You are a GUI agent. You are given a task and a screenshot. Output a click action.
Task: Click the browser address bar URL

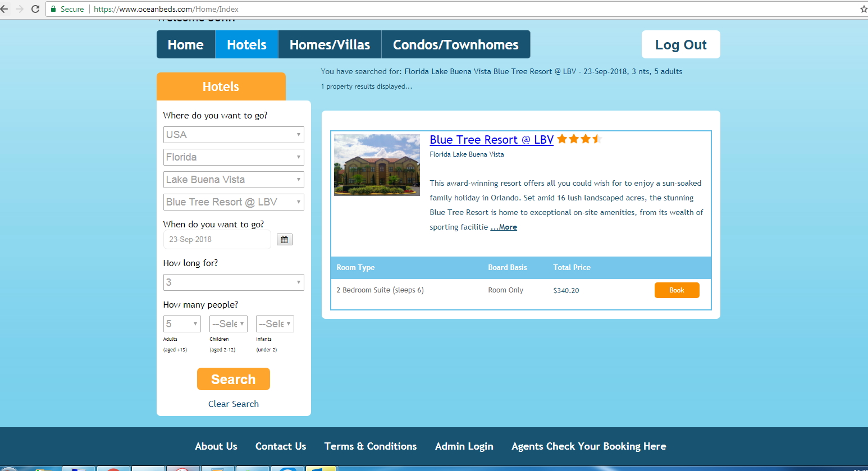(166, 9)
